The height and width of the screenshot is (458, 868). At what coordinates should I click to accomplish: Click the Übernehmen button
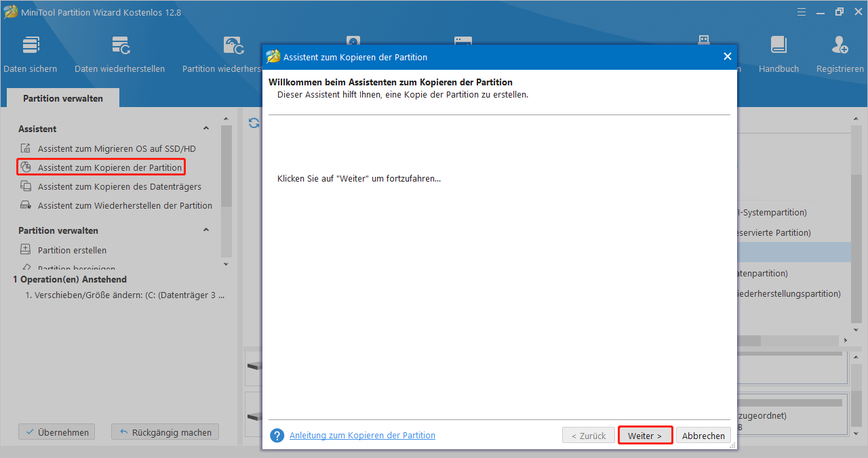pyautogui.click(x=57, y=432)
